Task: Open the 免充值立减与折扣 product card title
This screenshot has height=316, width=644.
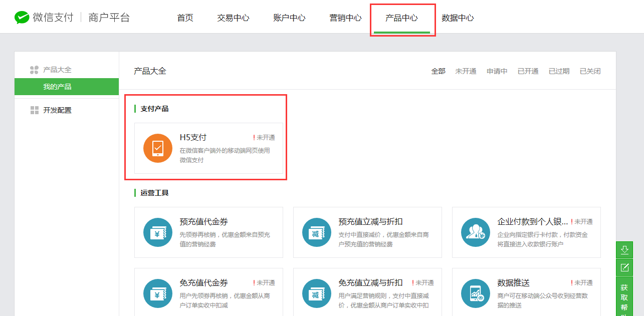Action: click(x=370, y=283)
